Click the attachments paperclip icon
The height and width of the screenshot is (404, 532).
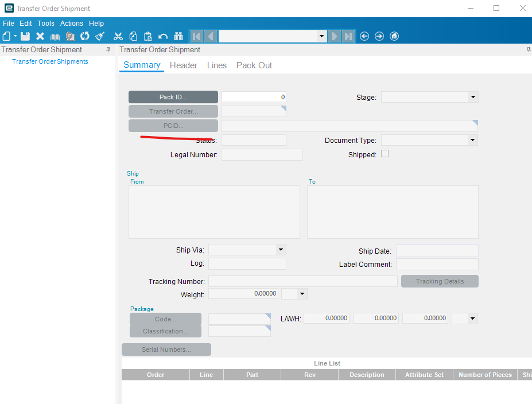pos(70,36)
